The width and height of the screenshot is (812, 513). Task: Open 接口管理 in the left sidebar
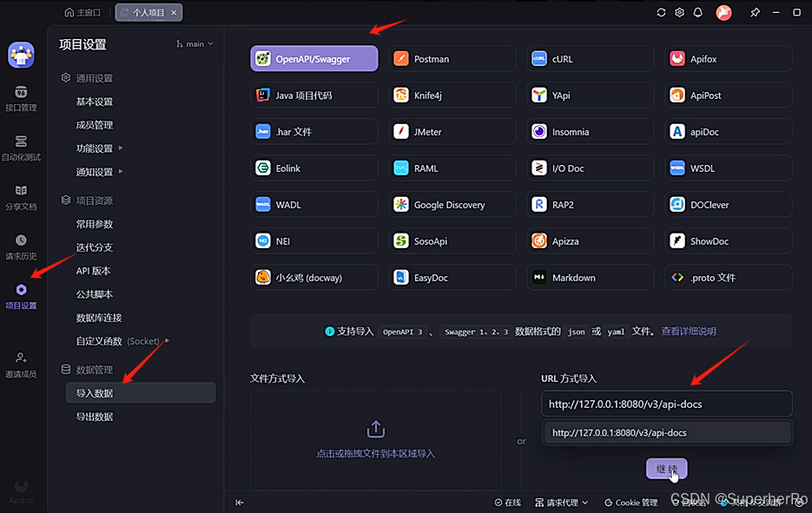[21, 97]
